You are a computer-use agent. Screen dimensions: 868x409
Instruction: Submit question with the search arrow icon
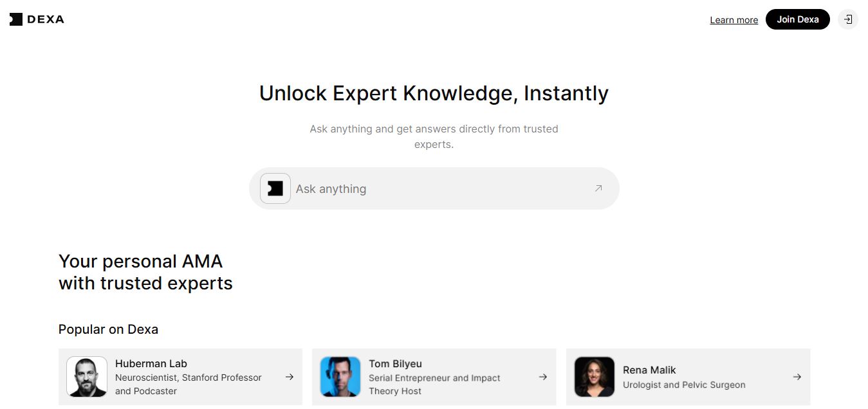[x=598, y=188]
